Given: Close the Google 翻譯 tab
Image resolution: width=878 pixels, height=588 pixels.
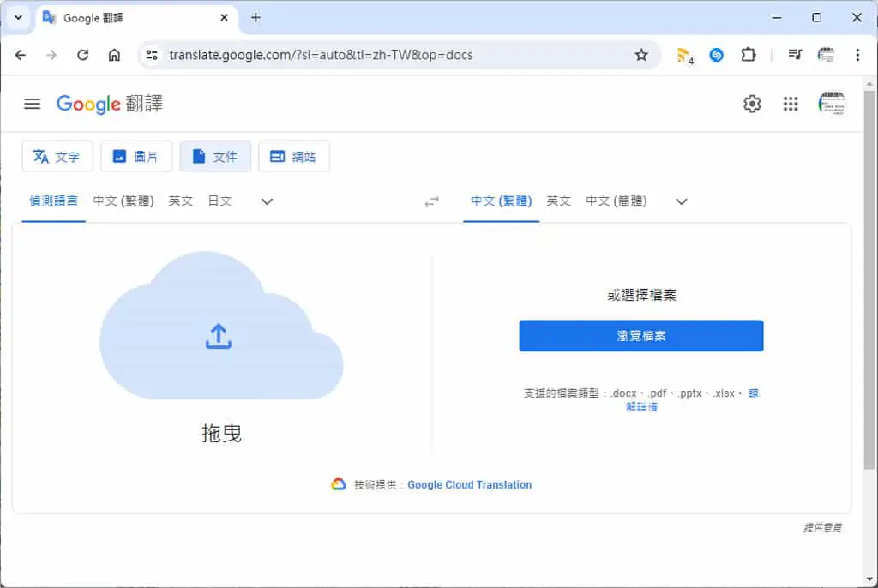Looking at the screenshot, I should 224,17.
